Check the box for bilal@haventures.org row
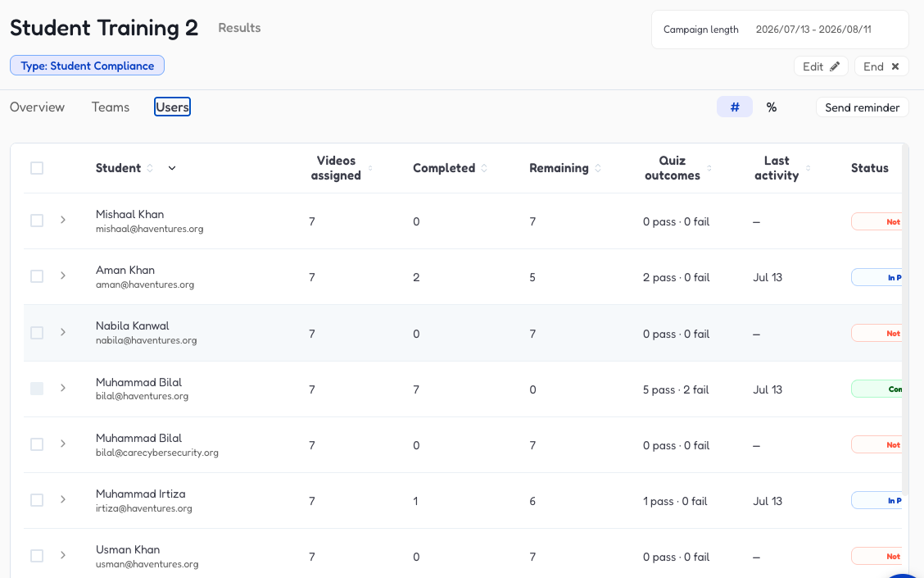Screen dimensions: 924x578 click(x=37, y=388)
